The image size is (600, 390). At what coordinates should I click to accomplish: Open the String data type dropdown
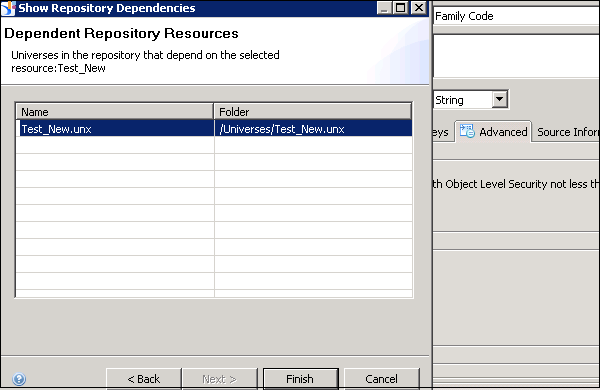[499, 100]
